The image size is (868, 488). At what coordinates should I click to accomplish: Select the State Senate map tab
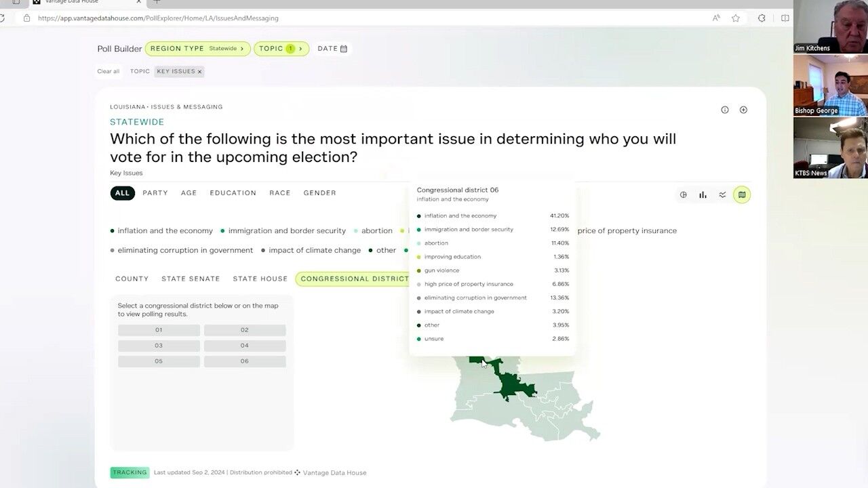click(x=191, y=279)
